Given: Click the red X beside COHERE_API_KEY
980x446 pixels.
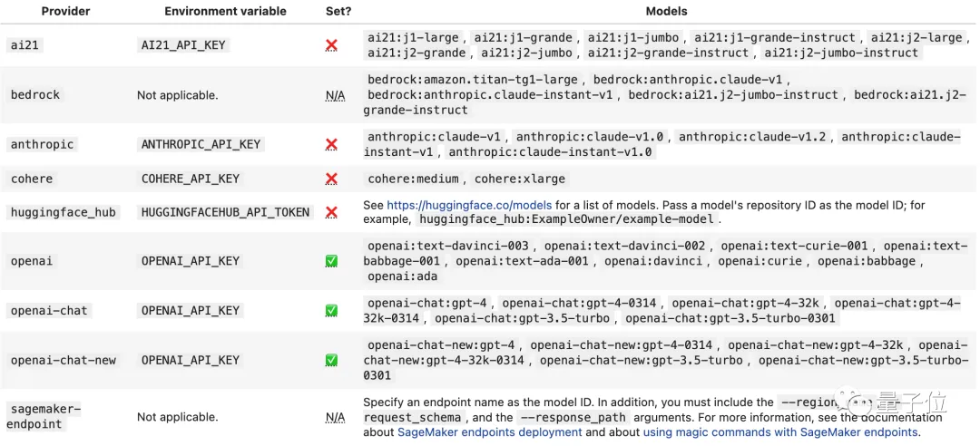Looking at the screenshot, I should tap(331, 179).
